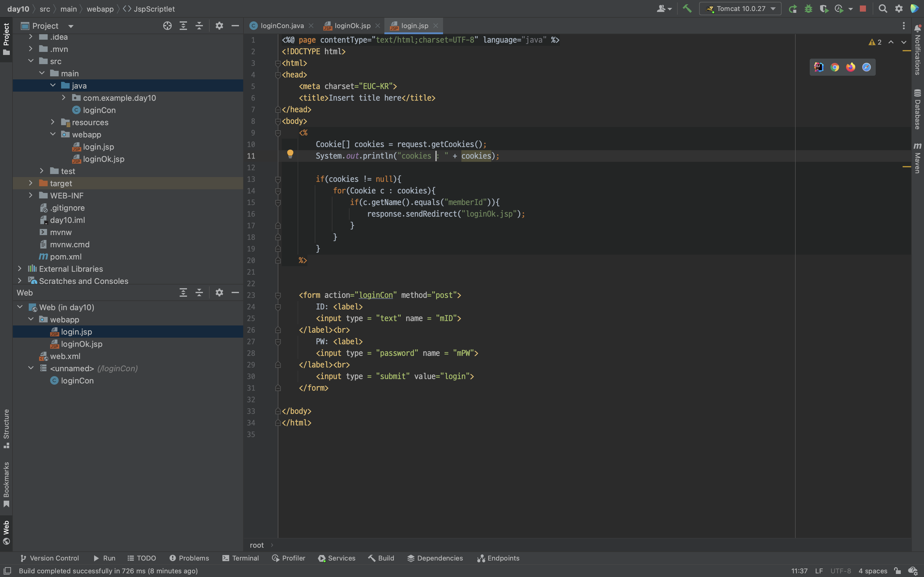Collapse the webapp folder in Project tree
This screenshot has width=924, height=577.
pos(53,134)
